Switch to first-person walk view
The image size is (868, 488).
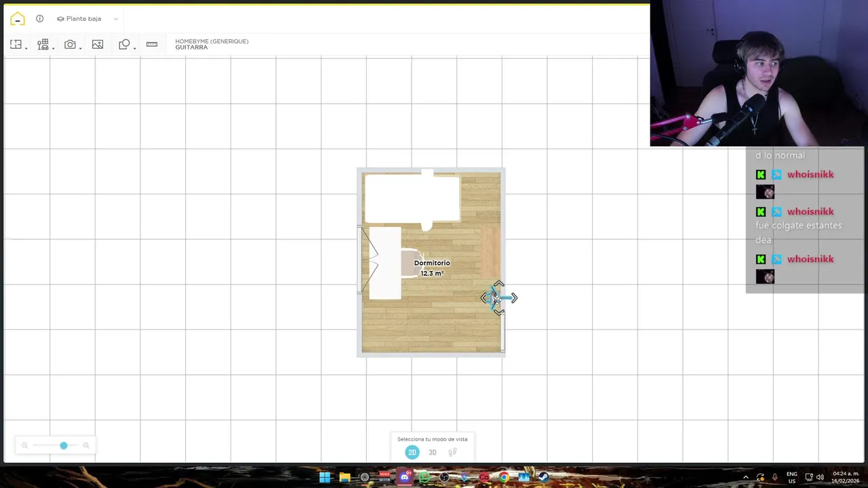452,452
